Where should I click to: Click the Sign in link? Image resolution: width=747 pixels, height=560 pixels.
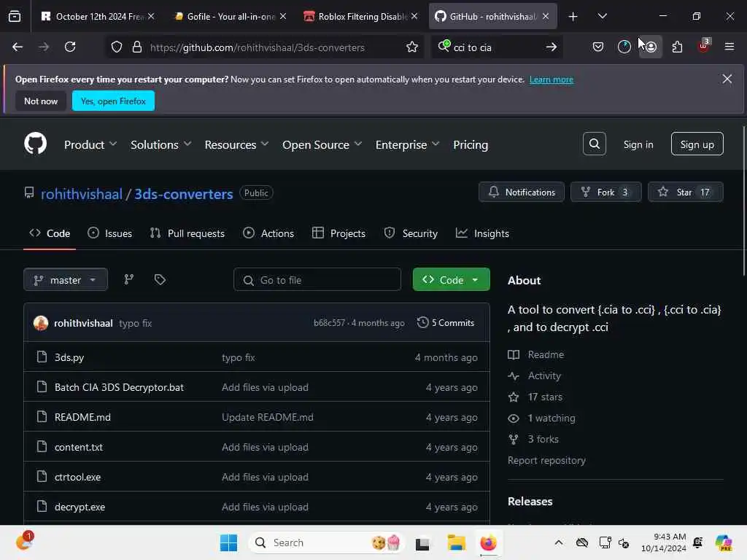pyautogui.click(x=638, y=144)
